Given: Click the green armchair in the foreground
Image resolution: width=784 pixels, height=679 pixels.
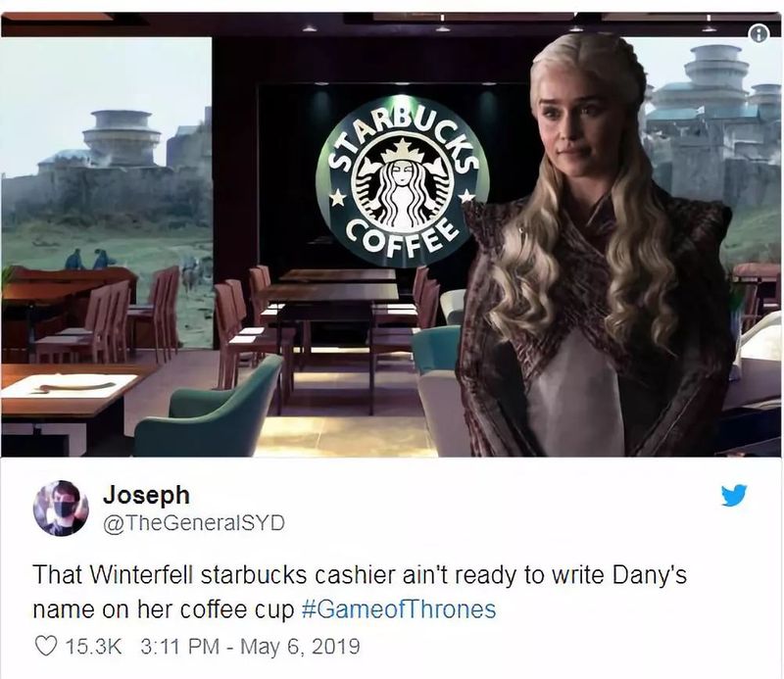Looking at the screenshot, I should pyautogui.click(x=208, y=408).
